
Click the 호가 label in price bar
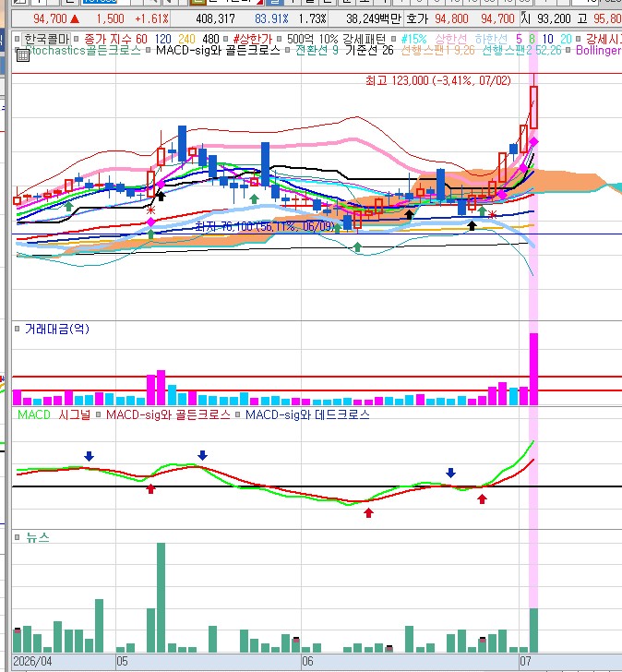tap(417, 18)
